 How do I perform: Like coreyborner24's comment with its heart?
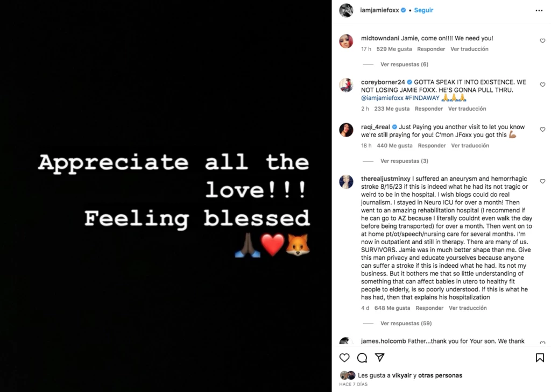point(542,85)
